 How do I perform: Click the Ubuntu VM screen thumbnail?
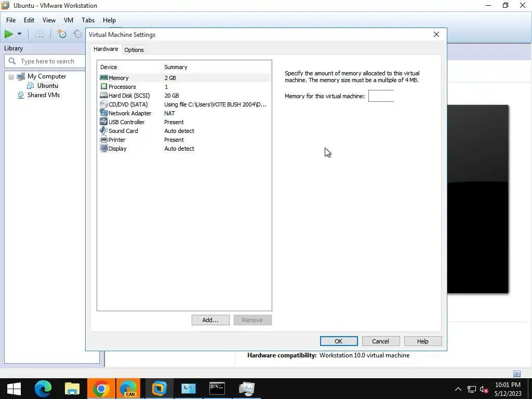tap(478, 199)
